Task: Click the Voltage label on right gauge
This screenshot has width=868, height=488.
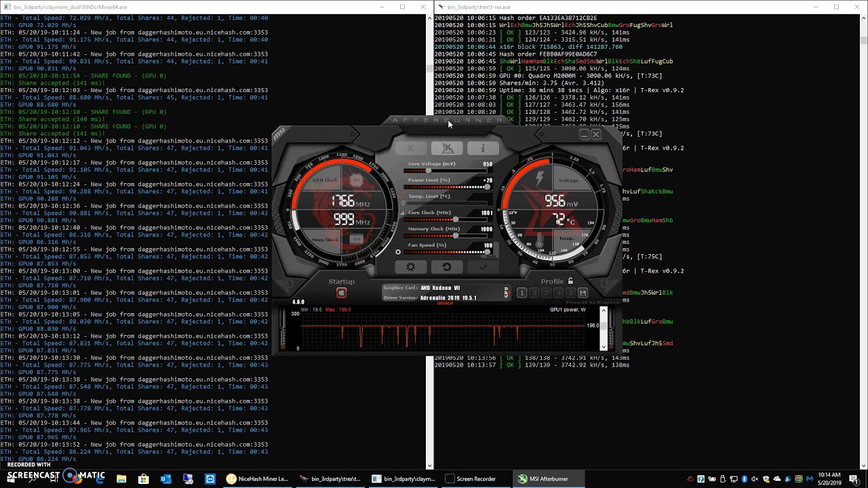Action: pyautogui.click(x=568, y=180)
